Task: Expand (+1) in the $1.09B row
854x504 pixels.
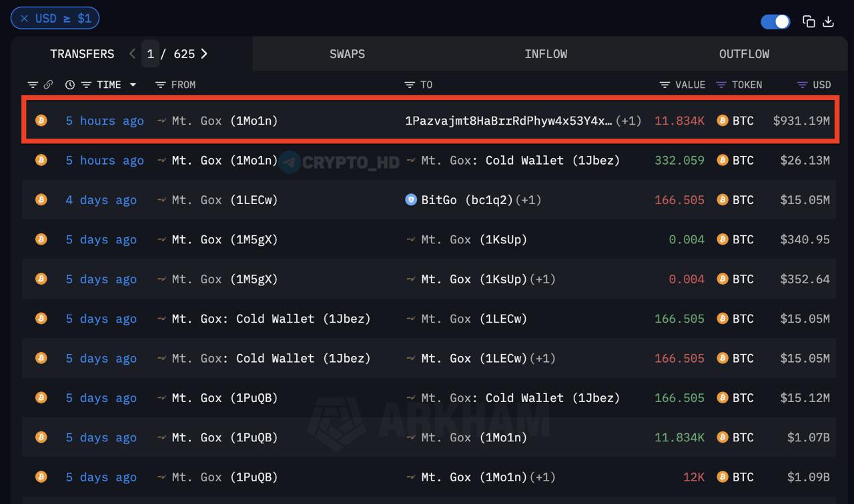Action: pos(542,477)
